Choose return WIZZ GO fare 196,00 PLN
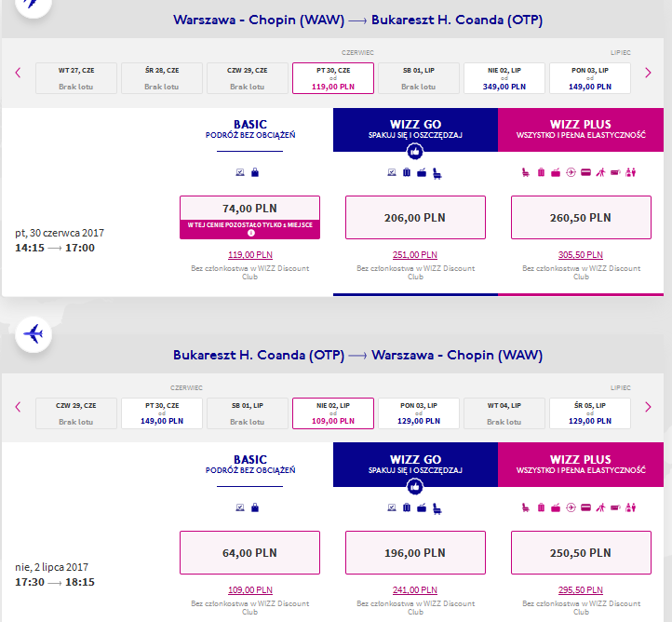 [x=415, y=552]
